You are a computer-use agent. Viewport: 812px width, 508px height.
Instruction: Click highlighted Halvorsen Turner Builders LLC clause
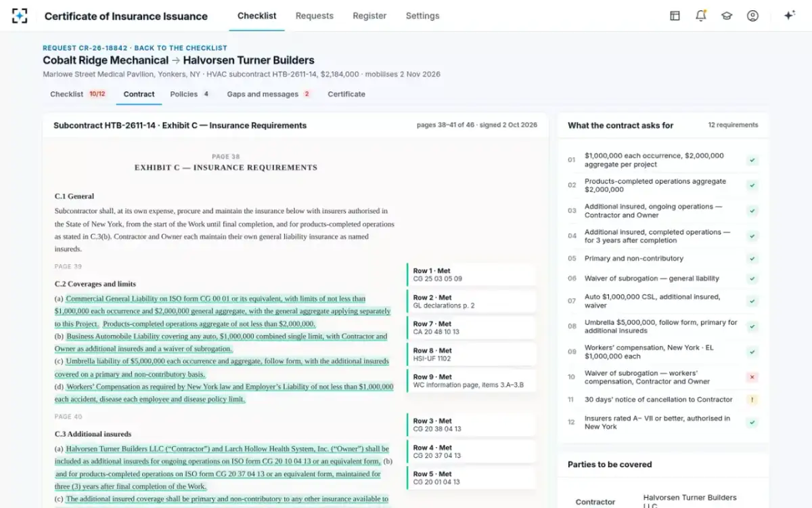click(222, 454)
